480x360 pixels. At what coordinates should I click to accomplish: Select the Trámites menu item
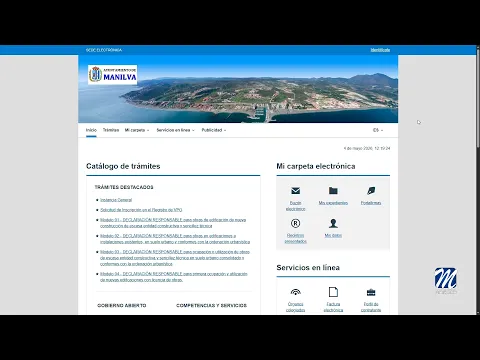[111, 130]
